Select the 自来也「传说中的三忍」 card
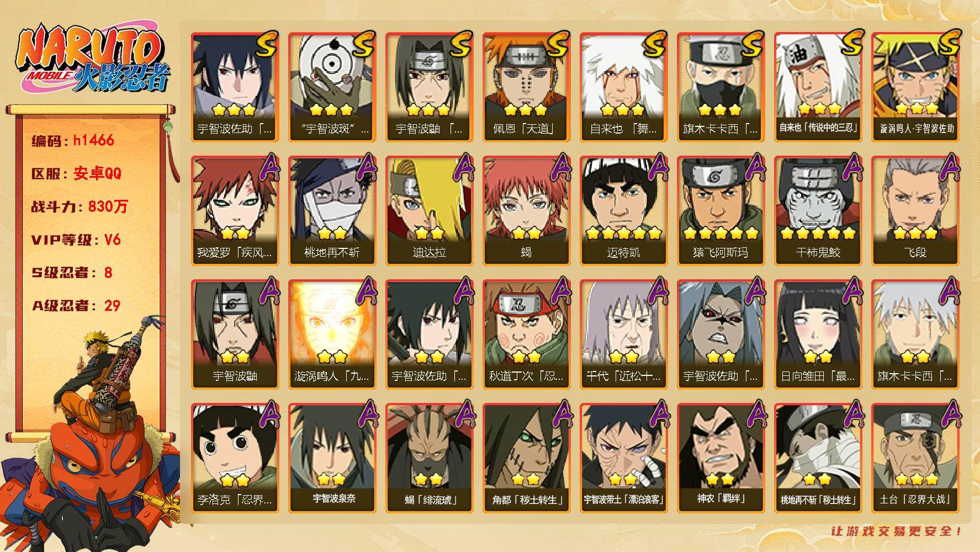This screenshot has width=980, height=552. click(818, 87)
